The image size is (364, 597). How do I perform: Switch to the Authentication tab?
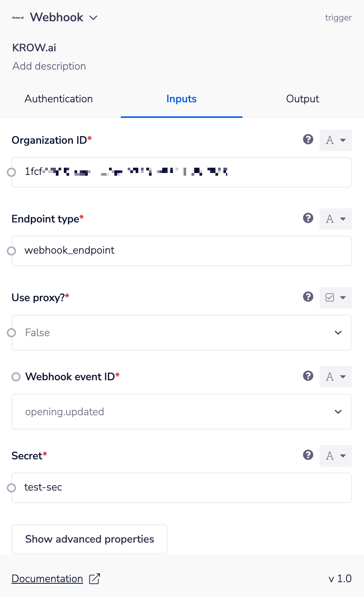[x=59, y=99]
